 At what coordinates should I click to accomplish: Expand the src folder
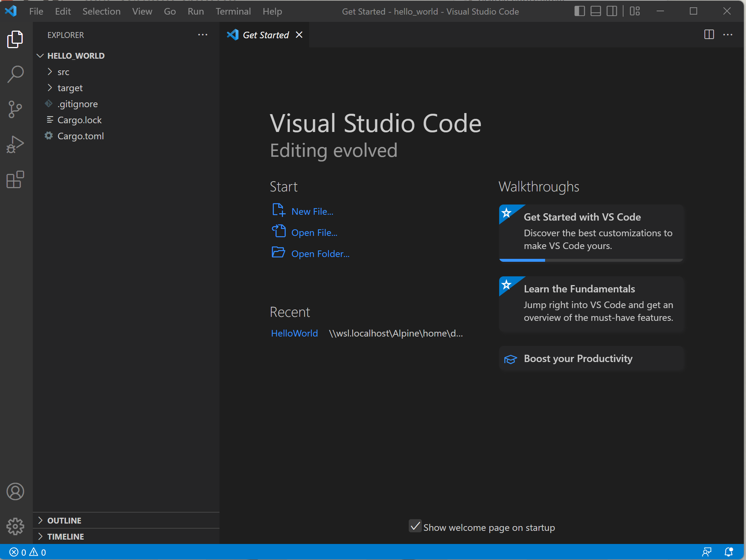tap(63, 72)
